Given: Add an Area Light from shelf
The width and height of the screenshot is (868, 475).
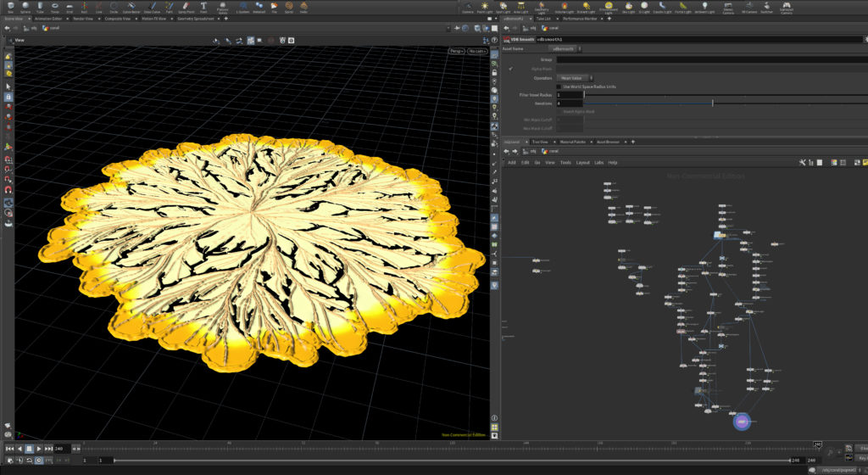Looking at the screenshot, I should point(520,7).
